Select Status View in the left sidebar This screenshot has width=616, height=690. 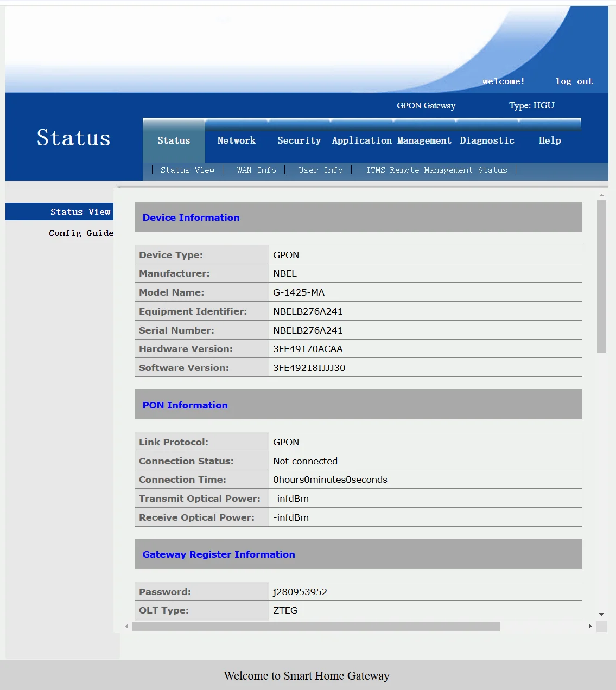tap(80, 212)
